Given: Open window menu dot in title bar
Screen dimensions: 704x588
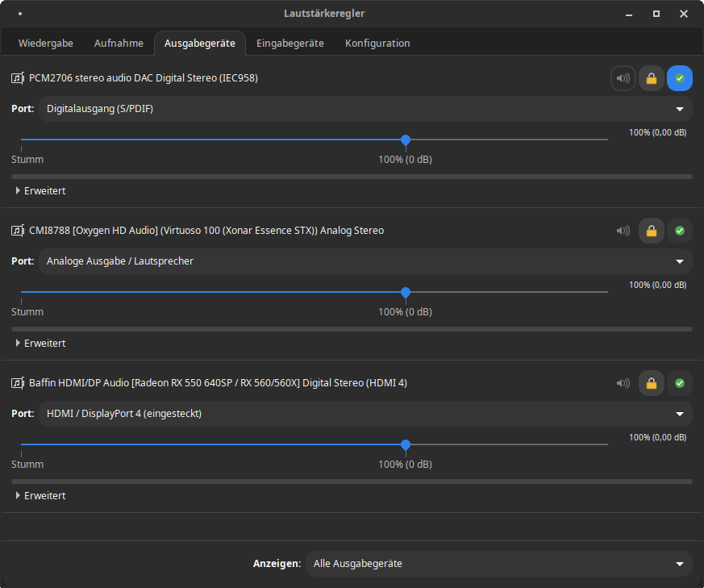Looking at the screenshot, I should click(x=20, y=14).
